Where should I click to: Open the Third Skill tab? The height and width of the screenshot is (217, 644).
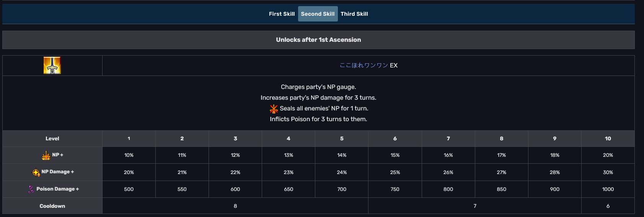pos(354,14)
